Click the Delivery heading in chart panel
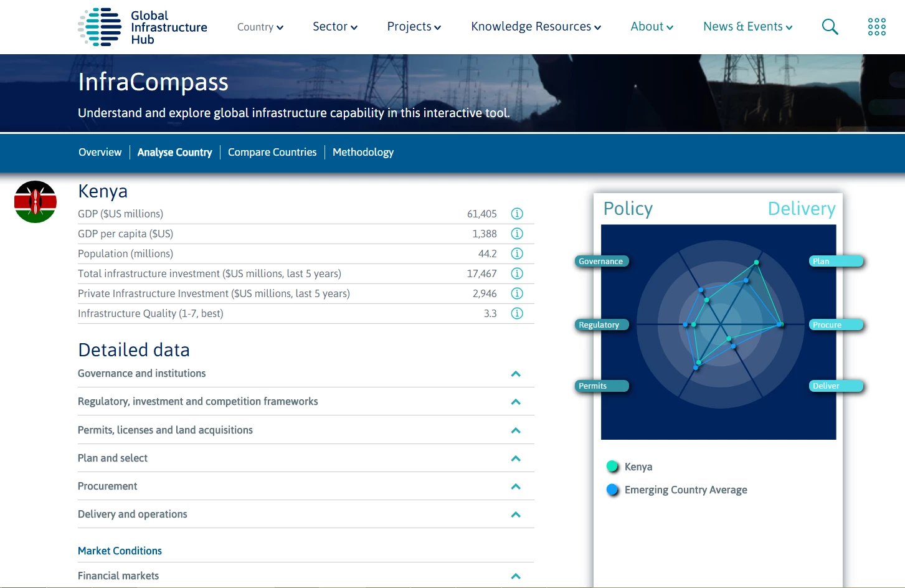The height and width of the screenshot is (588, 905). tap(802, 209)
